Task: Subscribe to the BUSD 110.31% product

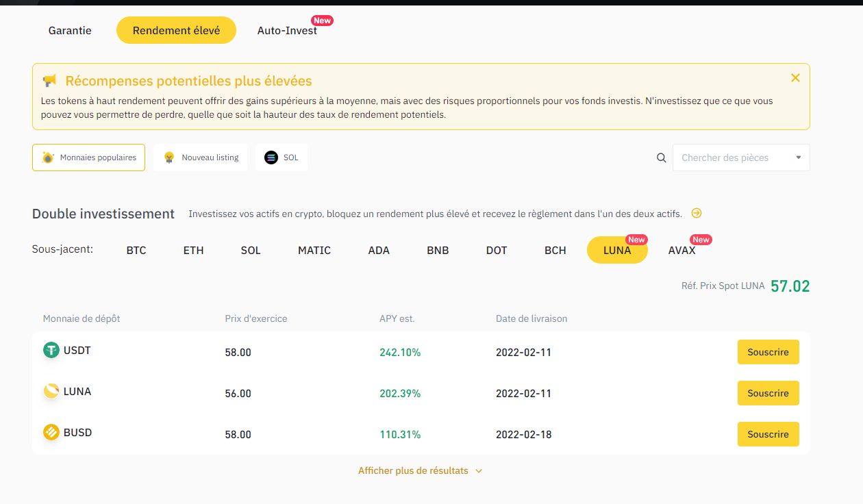Action: click(768, 434)
